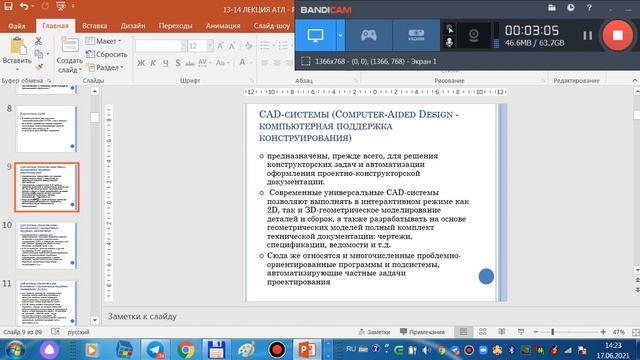Undo the last action

pos(24,6)
